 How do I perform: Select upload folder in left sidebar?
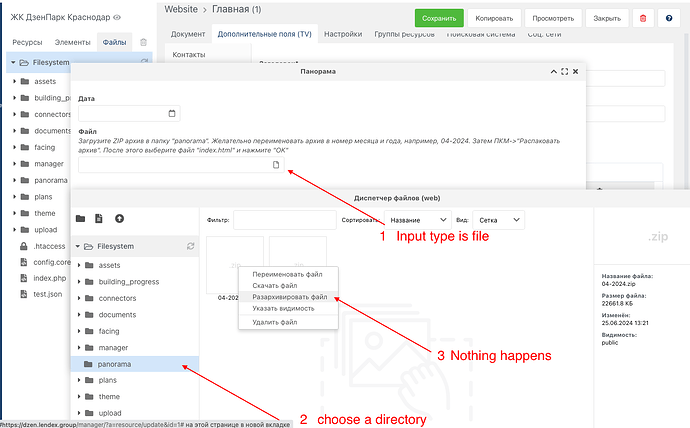pos(46,230)
